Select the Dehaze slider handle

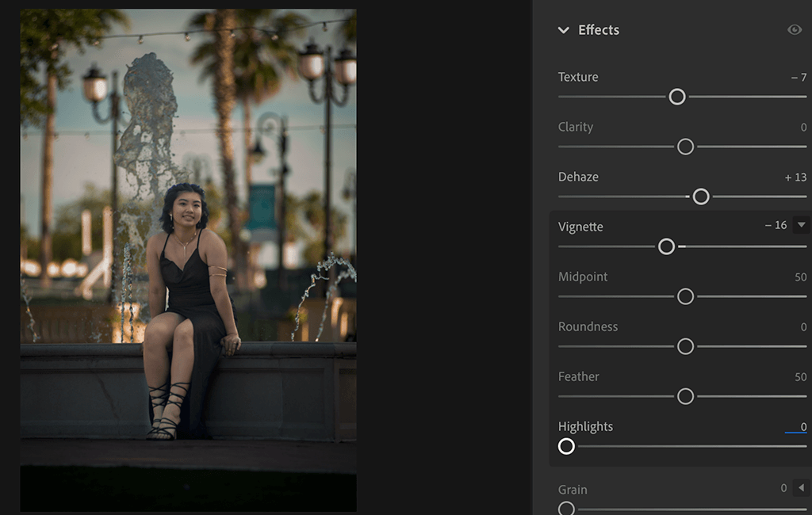point(700,196)
